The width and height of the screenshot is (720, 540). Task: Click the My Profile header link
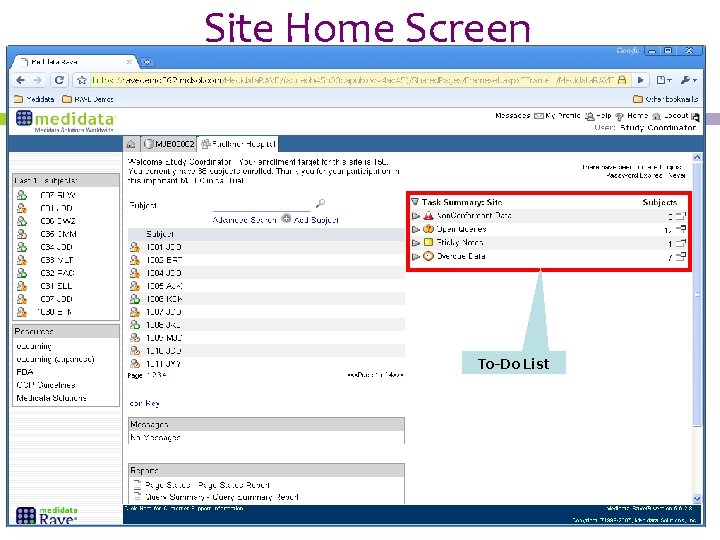563,115
